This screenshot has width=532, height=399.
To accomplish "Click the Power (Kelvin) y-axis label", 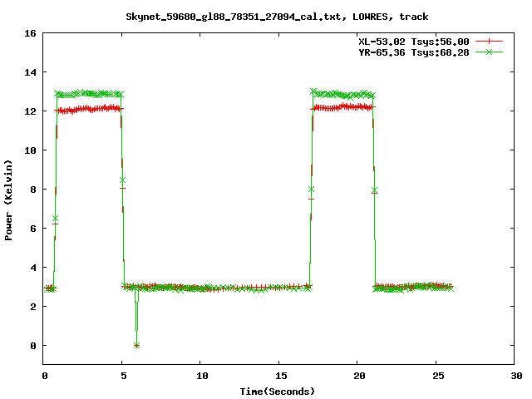I will (8, 200).
